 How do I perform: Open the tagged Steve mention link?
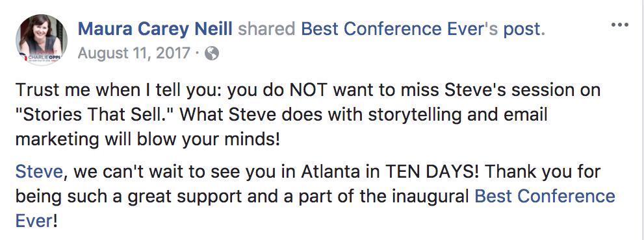(39, 171)
